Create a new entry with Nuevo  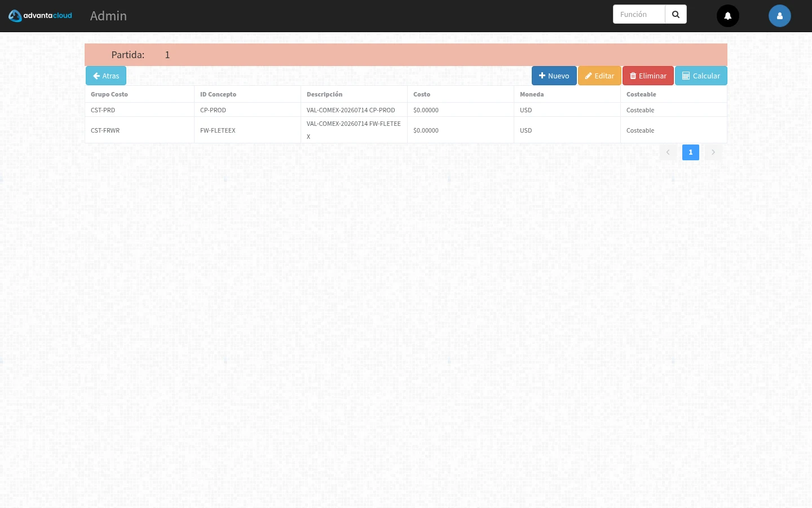coord(554,76)
